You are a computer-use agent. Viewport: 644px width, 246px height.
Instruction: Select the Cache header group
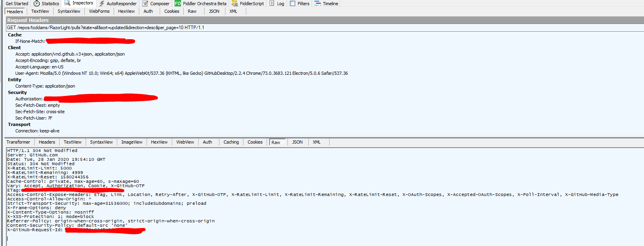pyautogui.click(x=15, y=35)
